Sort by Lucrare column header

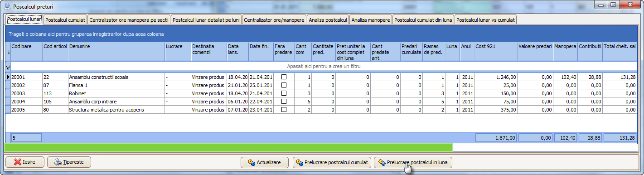tap(178, 52)
